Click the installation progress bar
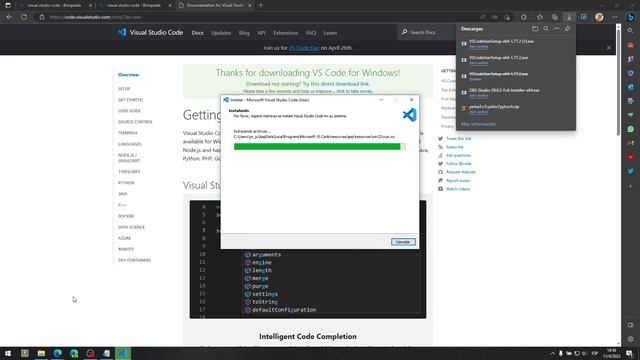The width and height of the screenshot is (640, 360). click(x=320, y=147)
